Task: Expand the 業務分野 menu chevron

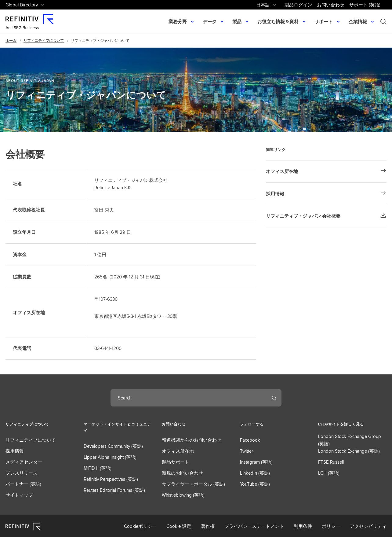Action: [x=192, y=22]
